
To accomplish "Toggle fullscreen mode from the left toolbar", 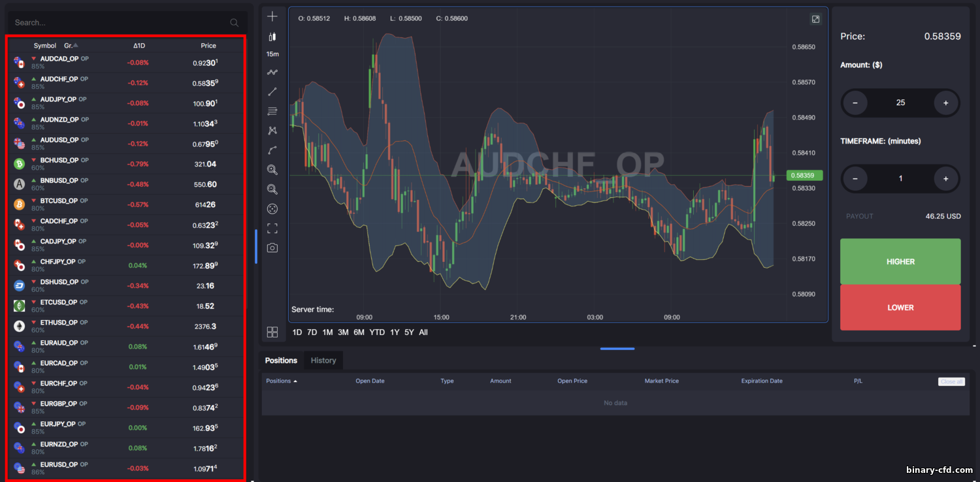I will pos(272,229).
